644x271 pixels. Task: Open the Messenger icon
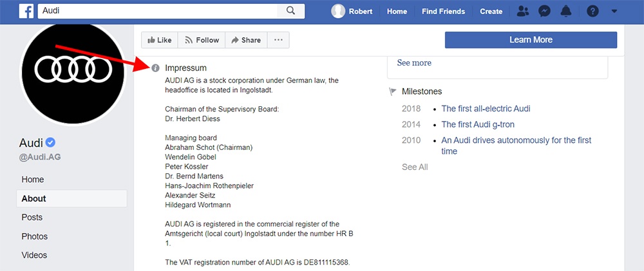tap(545, 12)
